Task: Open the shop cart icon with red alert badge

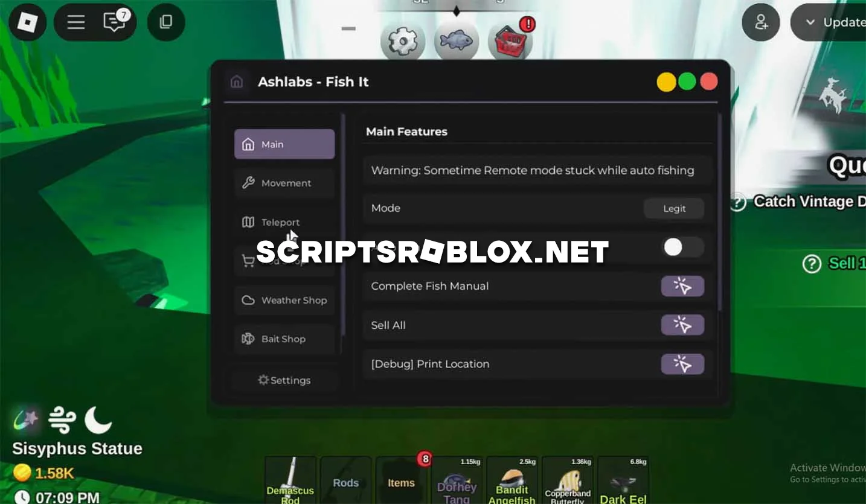Action: 511,41
